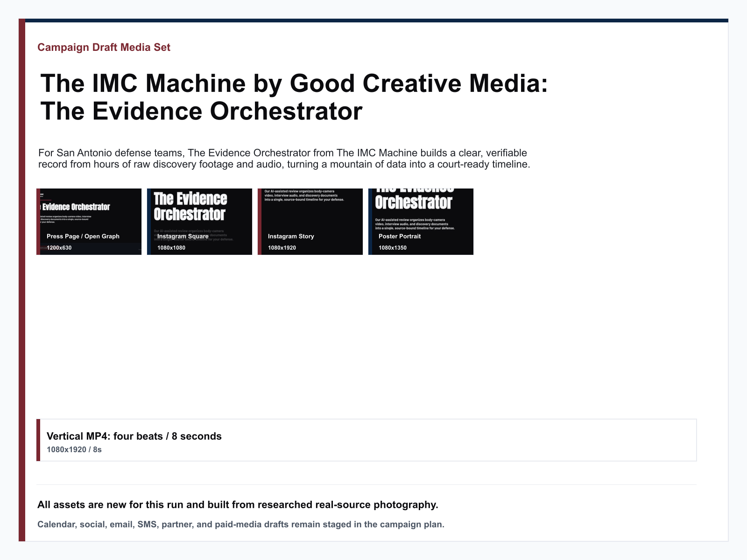Open the Poster Portrait thumbnail
Image resolution: width=747 pixels, height=560 pixels.
coord(421,222)
